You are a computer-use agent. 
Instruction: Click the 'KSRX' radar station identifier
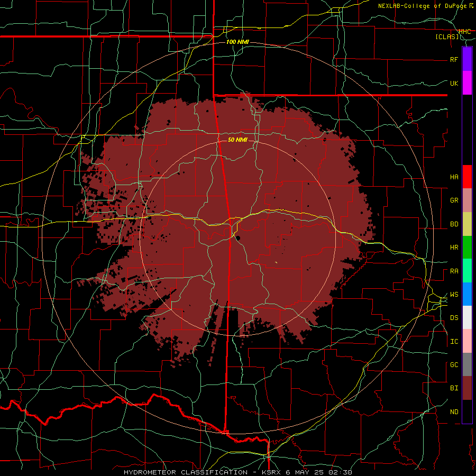click(271, 472)
